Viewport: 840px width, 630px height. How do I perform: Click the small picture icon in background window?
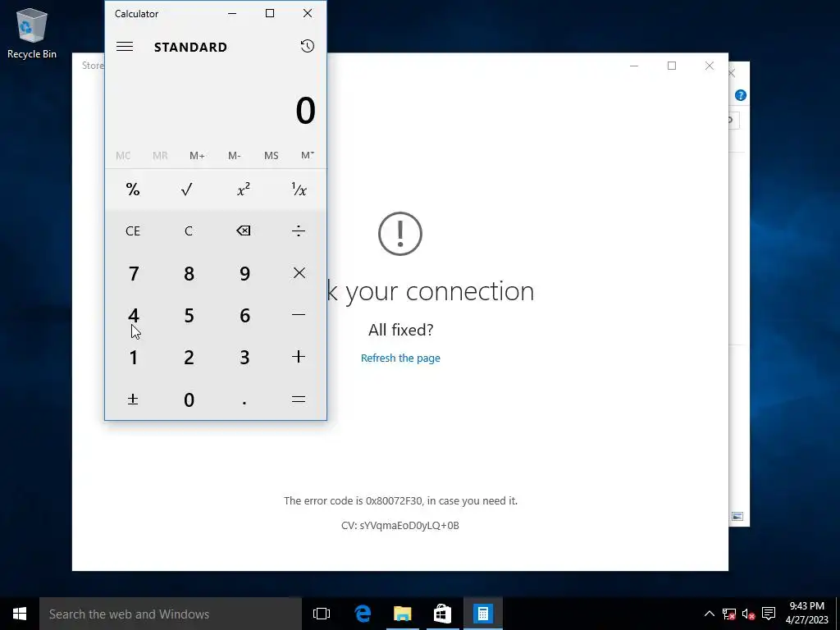737,517
